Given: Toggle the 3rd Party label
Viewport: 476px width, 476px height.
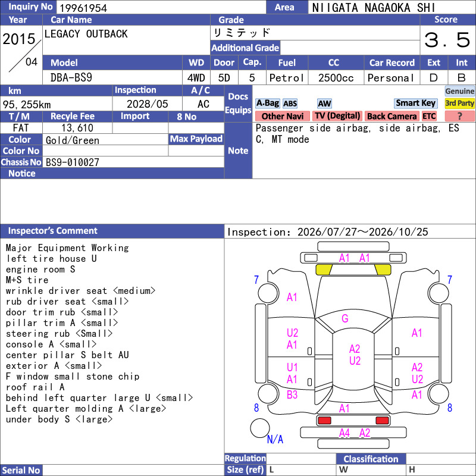Looking at the screenshot, I should pos(459,103).
